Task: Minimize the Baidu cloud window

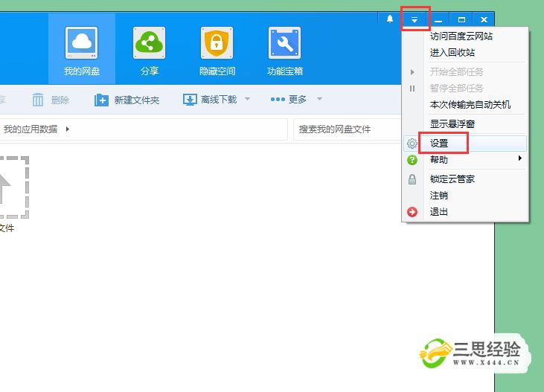Action: coord(438,20)
